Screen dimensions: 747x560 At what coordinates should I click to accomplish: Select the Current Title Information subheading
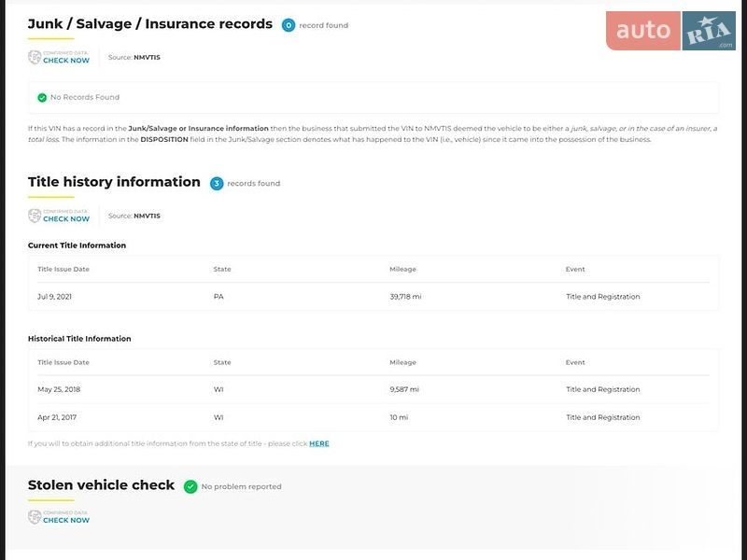point(77,245)
